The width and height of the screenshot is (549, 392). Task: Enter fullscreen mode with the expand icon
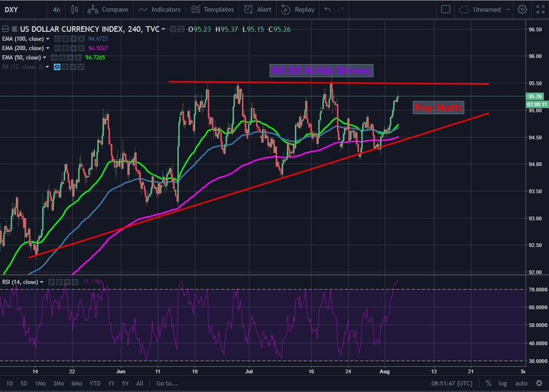click(x=540, y=9)
